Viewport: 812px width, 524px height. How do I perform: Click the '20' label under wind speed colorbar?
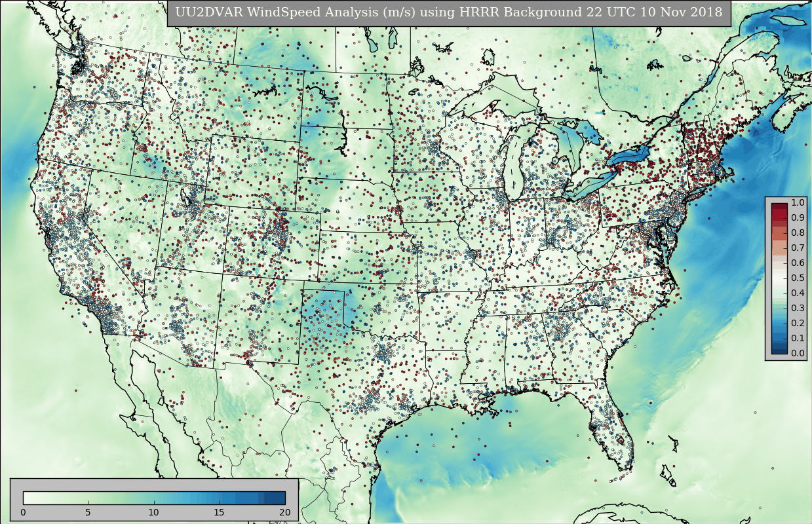285,512
